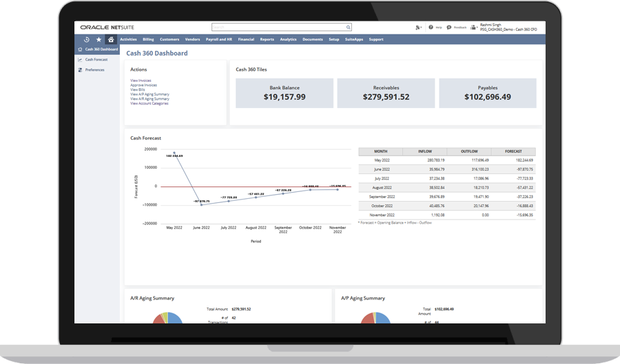Click the INFLOW column header
620x364 pixels.
pos(425,151)
